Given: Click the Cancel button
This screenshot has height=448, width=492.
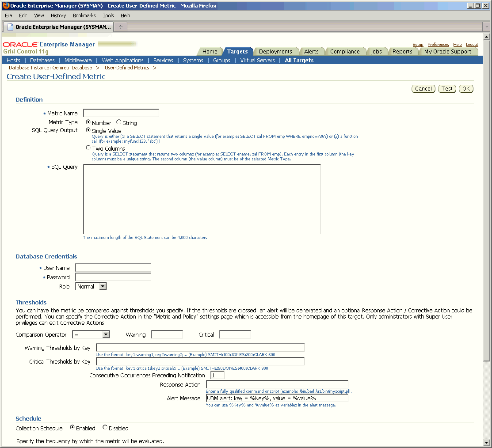Looking at the screenshot, I should click(423, 89).
